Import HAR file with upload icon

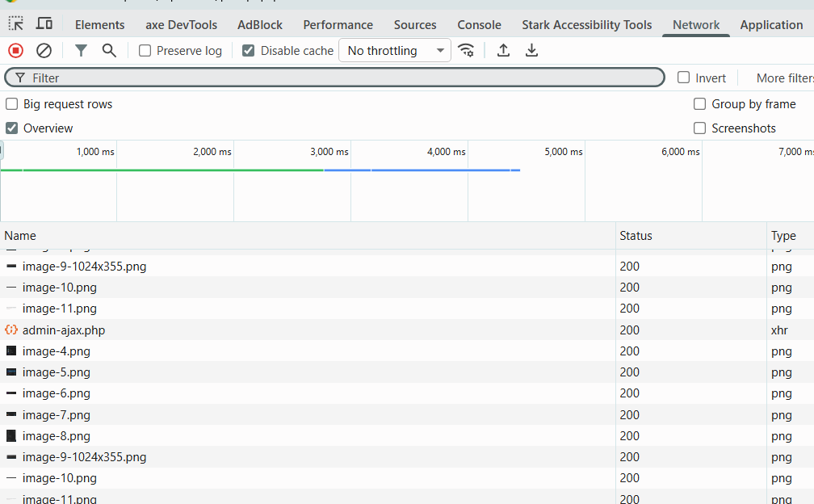(x=503, y=51)
